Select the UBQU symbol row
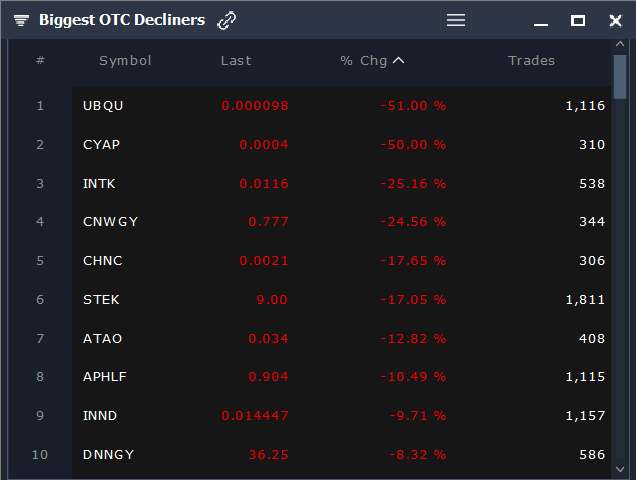The width and height of the screenshot is (636, 480). (342, 106)
